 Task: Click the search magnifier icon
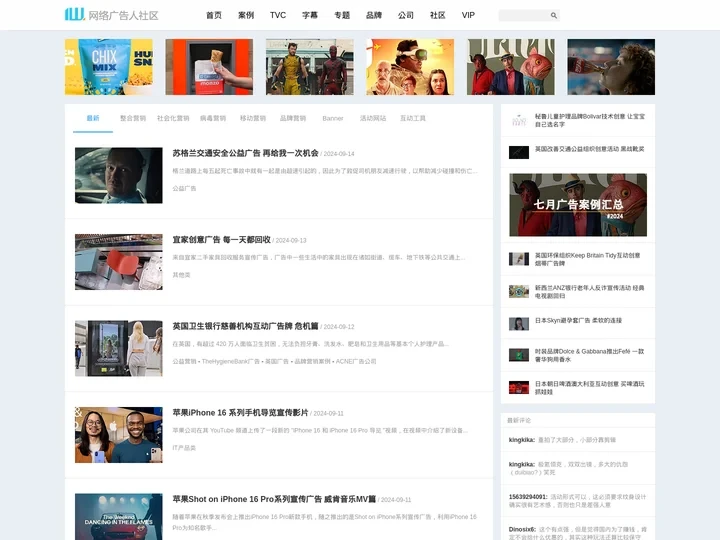pos(554,15)
